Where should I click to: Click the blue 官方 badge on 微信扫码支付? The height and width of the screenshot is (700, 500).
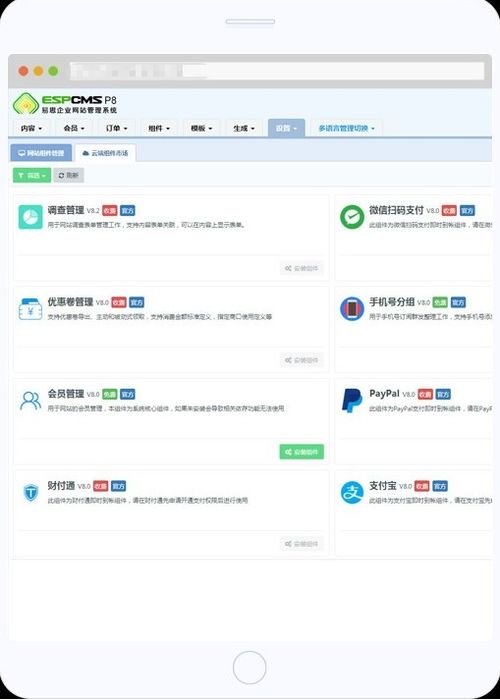(x=467, y=210)
